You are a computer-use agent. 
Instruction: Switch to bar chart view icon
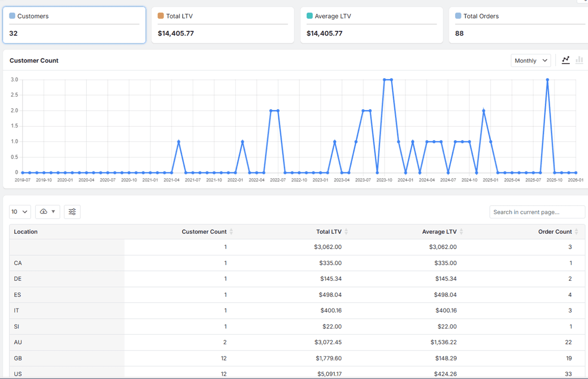click(x=579, y=60)
